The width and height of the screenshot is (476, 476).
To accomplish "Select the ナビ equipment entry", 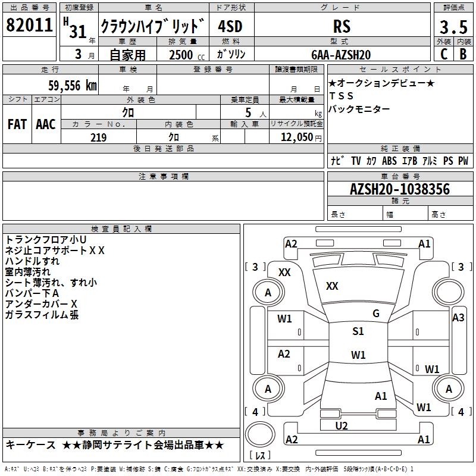I will pos(337,161).
